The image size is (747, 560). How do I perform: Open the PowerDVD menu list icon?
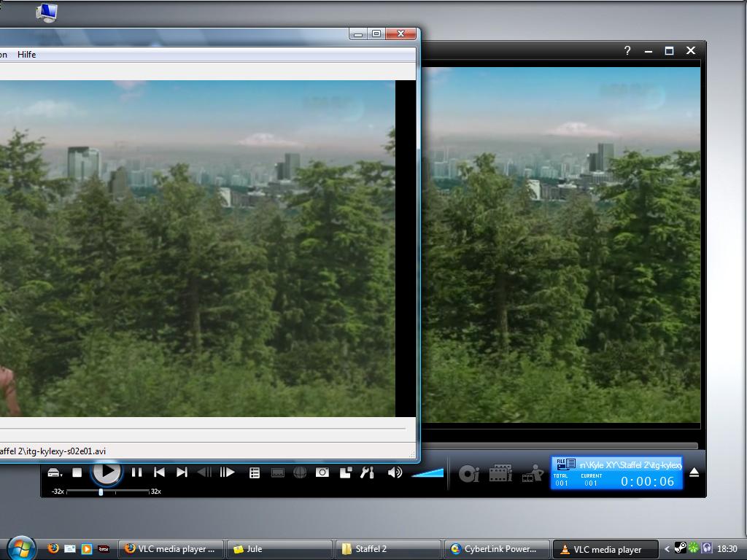pyautogui.click(x=255, y=472)
